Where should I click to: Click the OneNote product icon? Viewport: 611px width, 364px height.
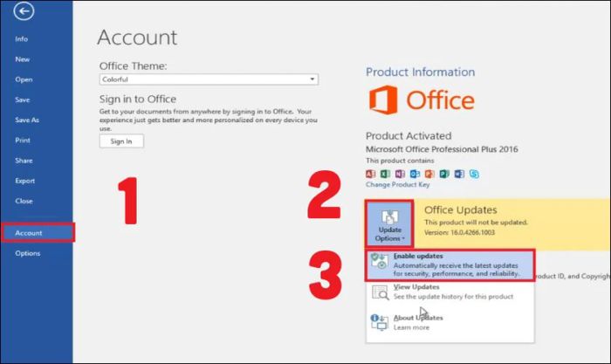400,174
